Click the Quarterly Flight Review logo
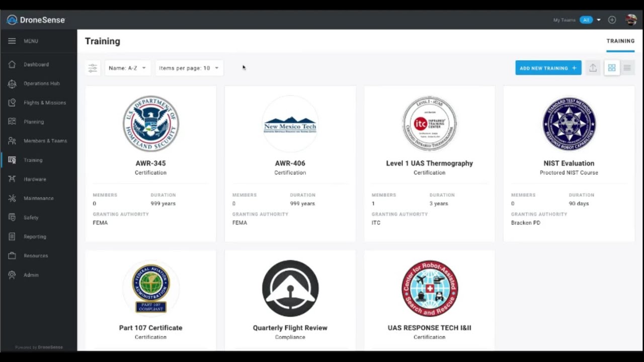The height and width of the screenshot is (362, 644). pyautogui.click(x=290, y=288)
